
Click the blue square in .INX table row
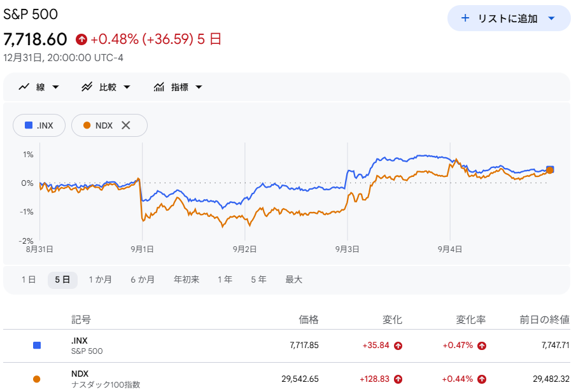point(37,346)
